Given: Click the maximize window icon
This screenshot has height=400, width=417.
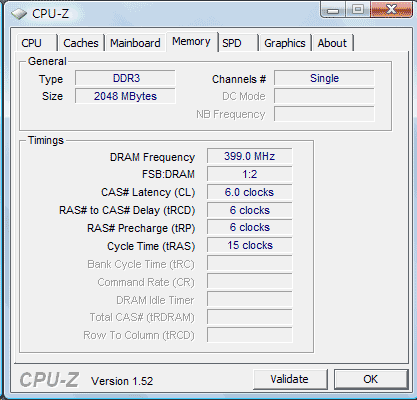Looking at the screenshot, I should [x=358, y=9].
